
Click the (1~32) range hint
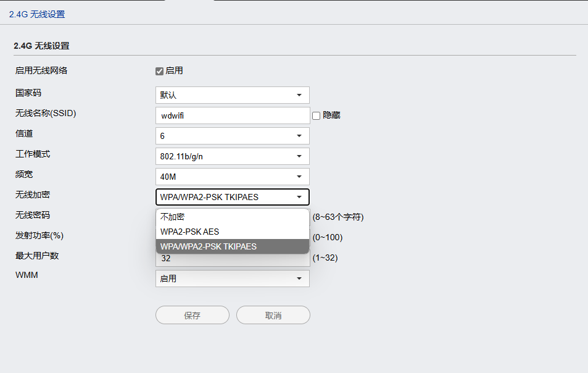click(325, 258)
